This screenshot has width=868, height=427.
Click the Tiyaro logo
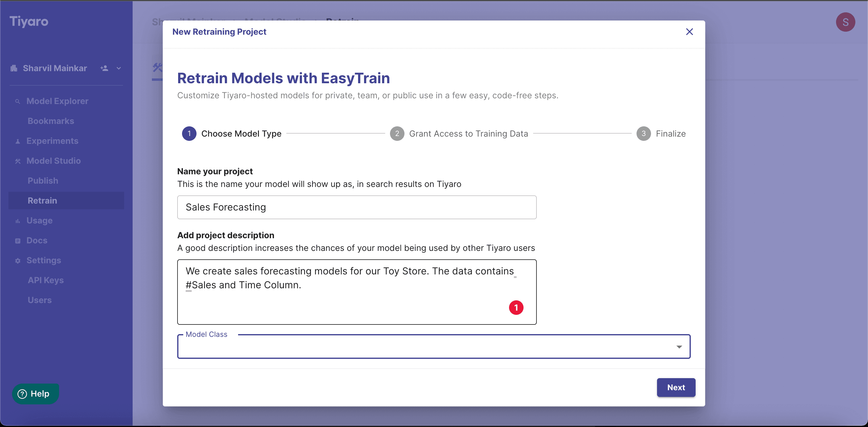(29, 22)
